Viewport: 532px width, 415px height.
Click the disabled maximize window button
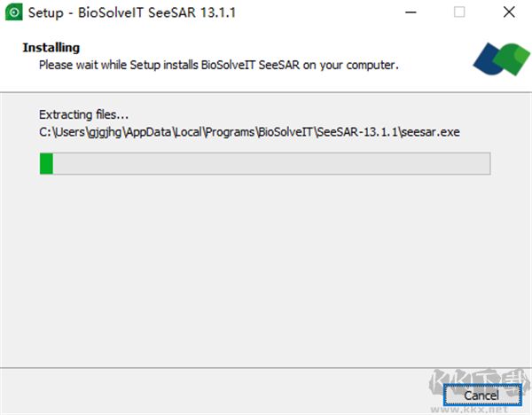[x=458, y=13]
